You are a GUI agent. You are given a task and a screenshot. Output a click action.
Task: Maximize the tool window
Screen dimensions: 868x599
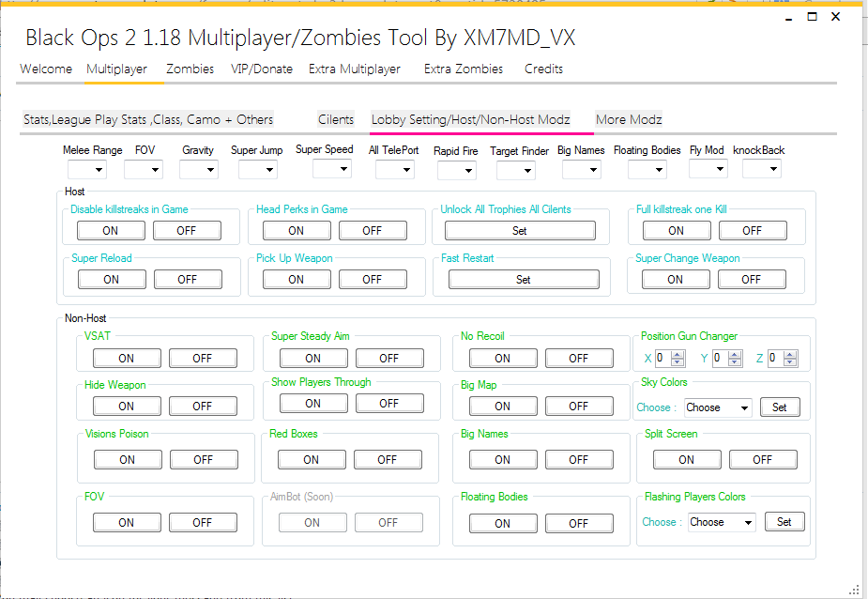pyautogui.click(x=812, y=17)
